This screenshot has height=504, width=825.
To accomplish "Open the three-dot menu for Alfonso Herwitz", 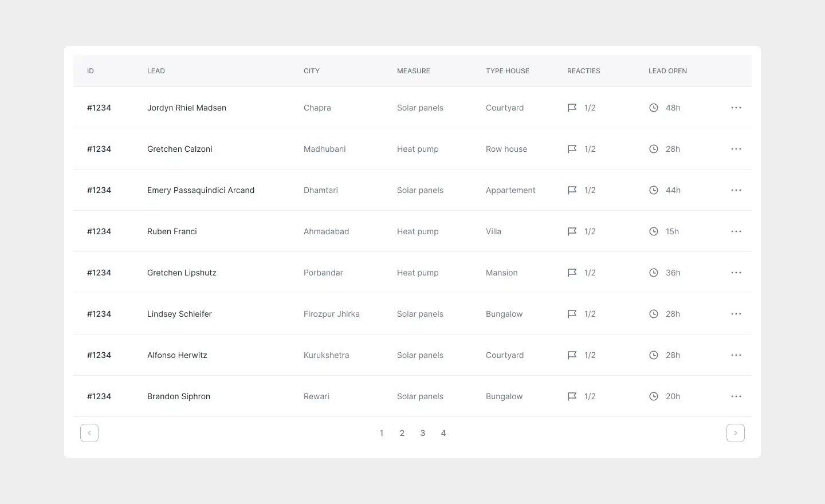I will point(736,355).
